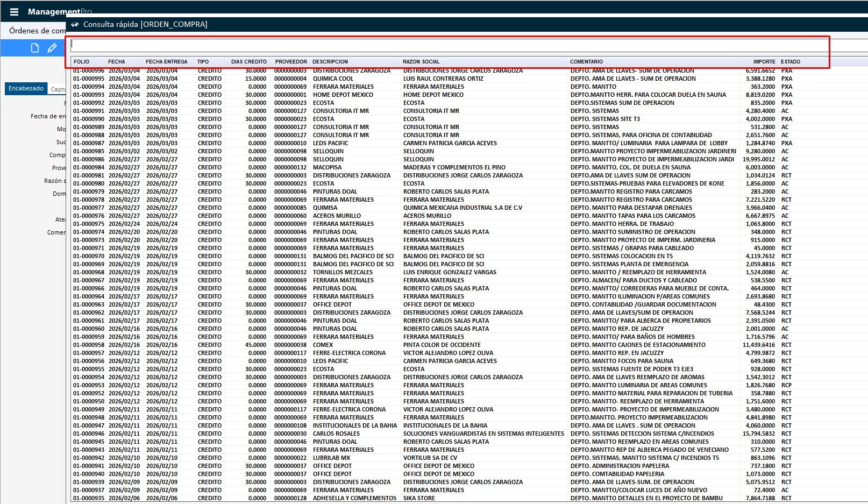Click the COMENTARIO column header
The image size is (868, 504).
click(586, 62)
